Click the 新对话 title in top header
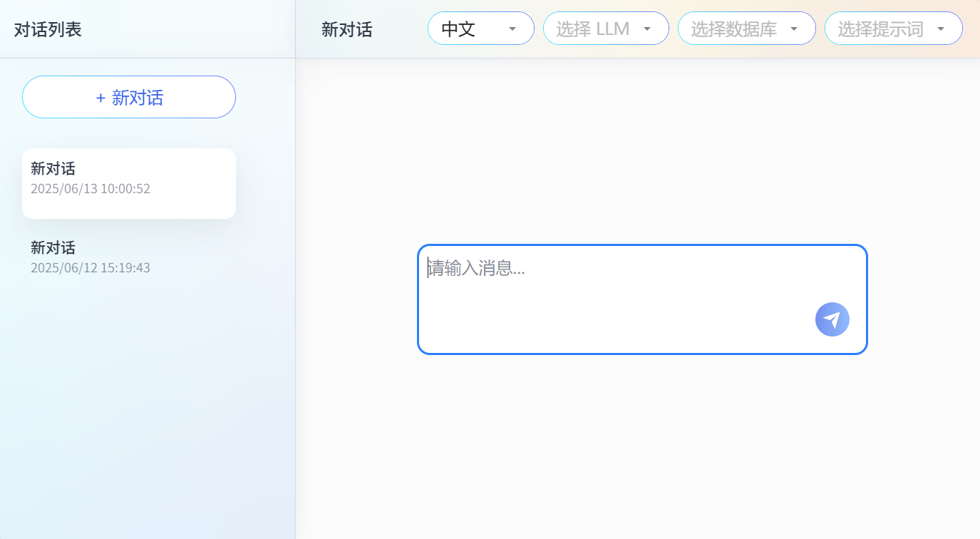The width and height of the screenshot is (980, 539). (346, 29)
